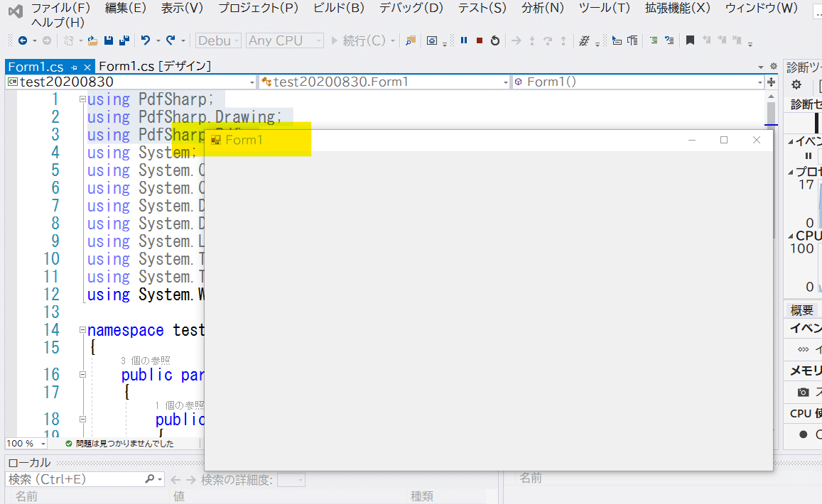This screenshot has width=822, height=504.
Task: Click the 続行(C) continue button
Action: pyautogui.click(x=361, y=40)
